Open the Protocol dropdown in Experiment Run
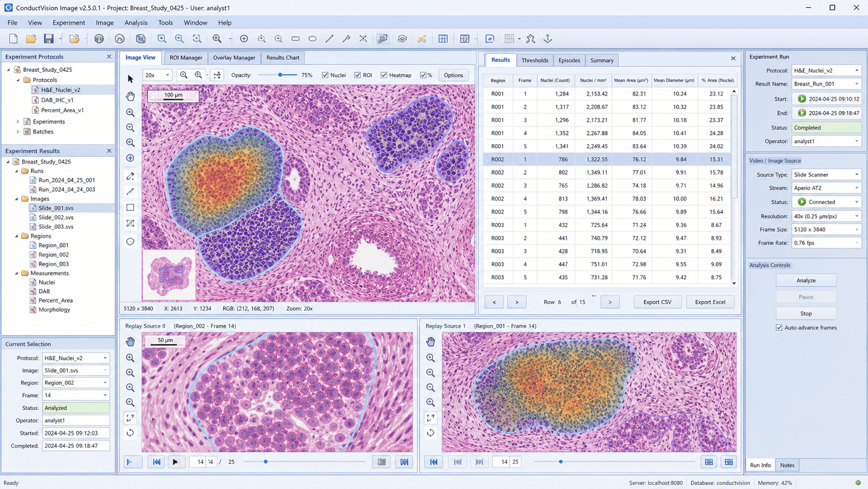Screen dimensions: 868x489 point(826,71)
